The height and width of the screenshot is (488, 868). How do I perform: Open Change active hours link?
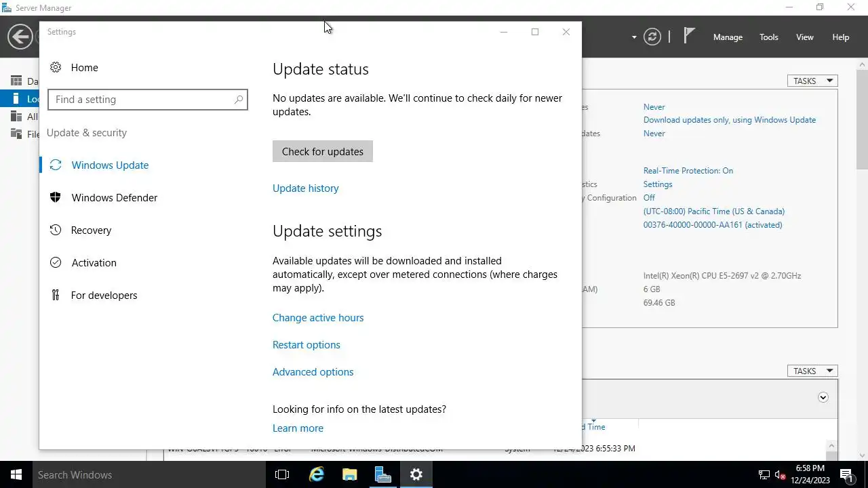point(318,318)
